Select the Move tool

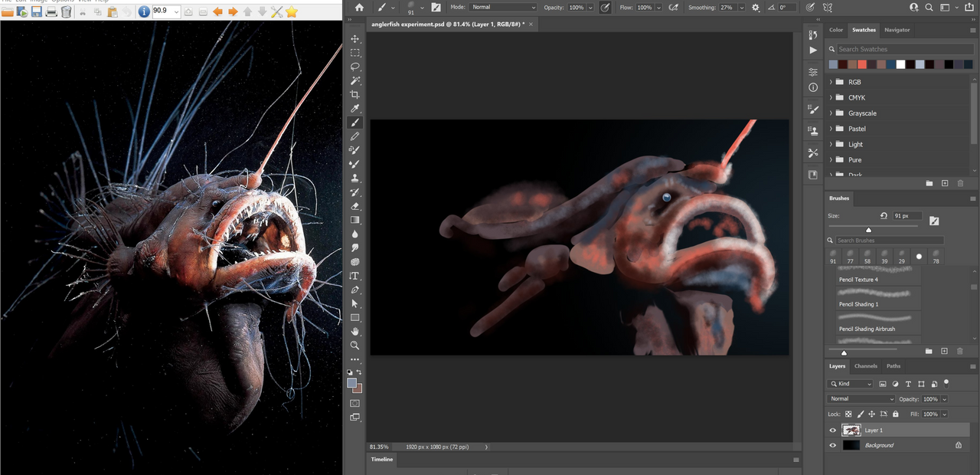tap(354, 39)
